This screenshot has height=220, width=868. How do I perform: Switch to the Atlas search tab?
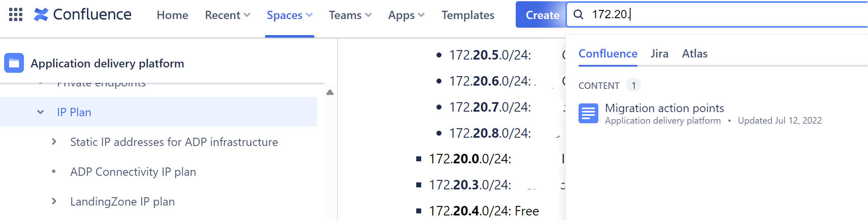coord(695,54)
